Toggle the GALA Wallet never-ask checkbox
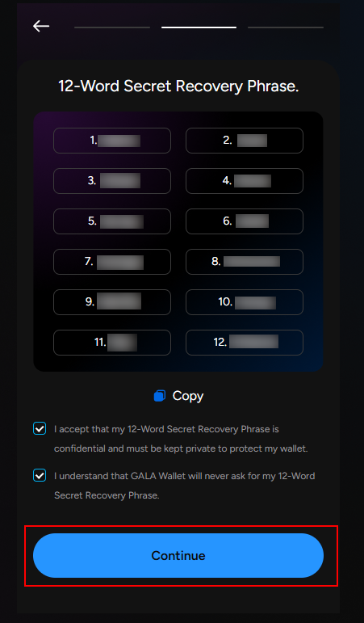The image size is (364, 623). coord(40,475)
